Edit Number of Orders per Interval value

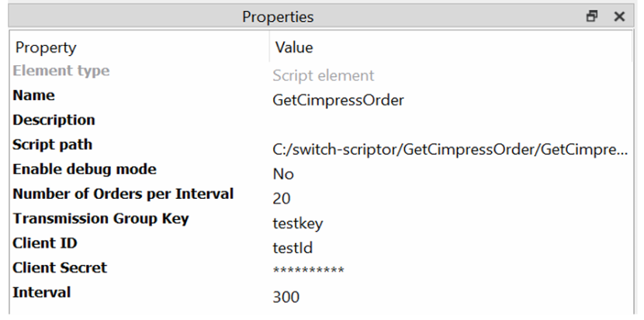(282, 199)
